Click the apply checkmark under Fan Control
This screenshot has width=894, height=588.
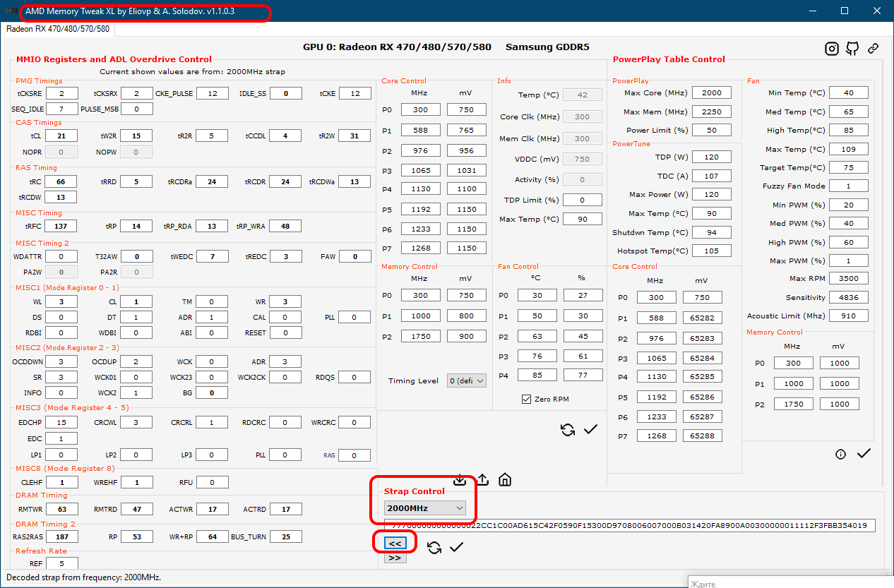click(591, 429)
